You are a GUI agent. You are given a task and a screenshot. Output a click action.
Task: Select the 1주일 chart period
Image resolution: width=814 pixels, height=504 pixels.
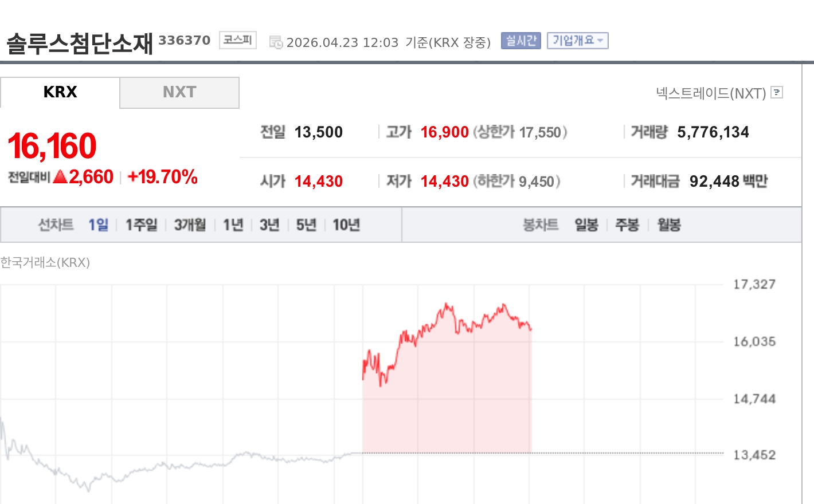(141, 225)
